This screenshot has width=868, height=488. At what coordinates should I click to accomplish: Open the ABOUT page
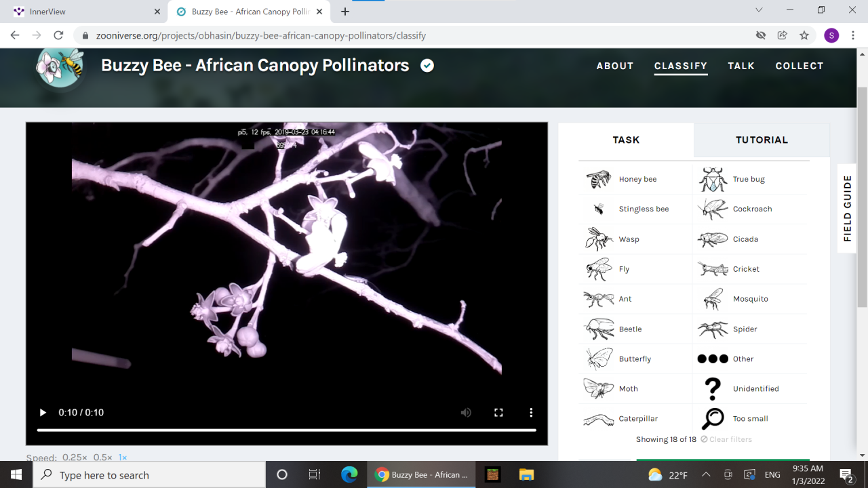coord(615,66)
